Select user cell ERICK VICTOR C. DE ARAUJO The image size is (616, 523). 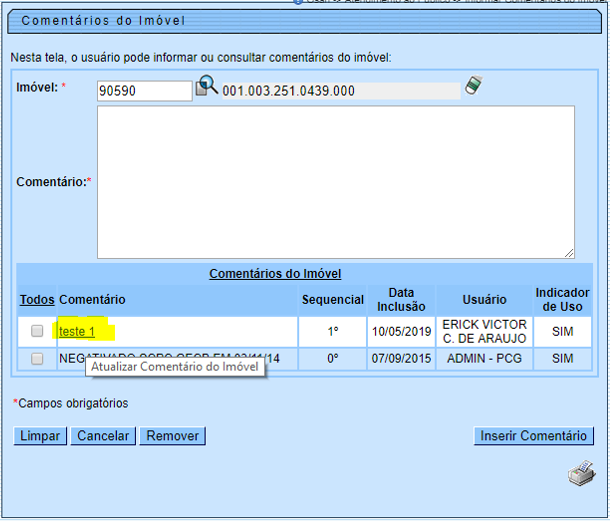[484, 332]
